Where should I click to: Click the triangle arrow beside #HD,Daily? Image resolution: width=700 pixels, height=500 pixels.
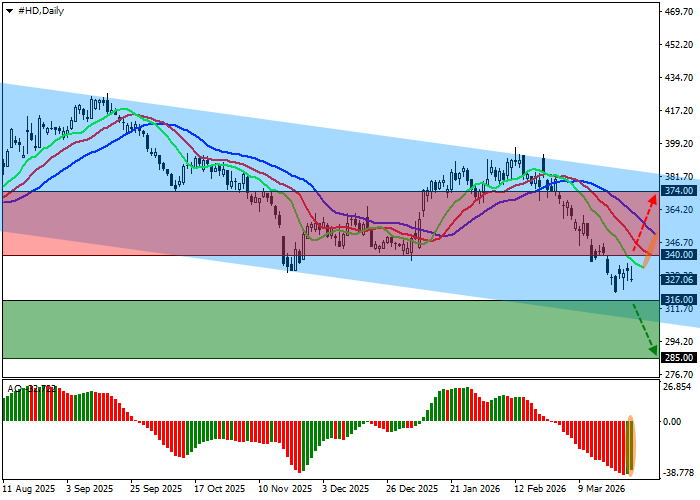pos(9,10)
